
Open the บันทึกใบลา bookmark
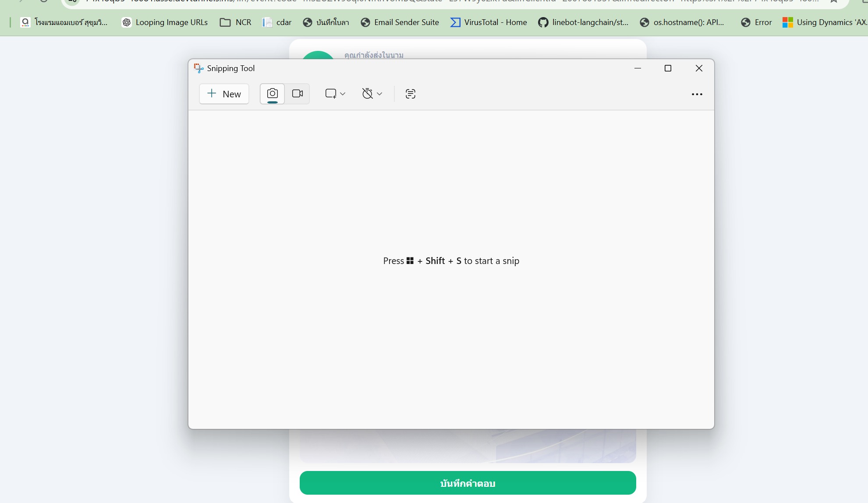(326, 22)
